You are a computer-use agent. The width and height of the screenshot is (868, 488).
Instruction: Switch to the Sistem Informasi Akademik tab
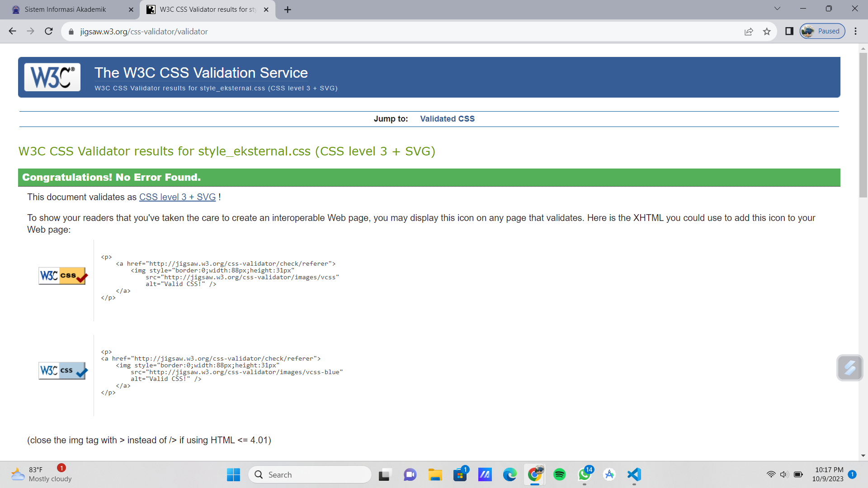(x=66, y=9)
